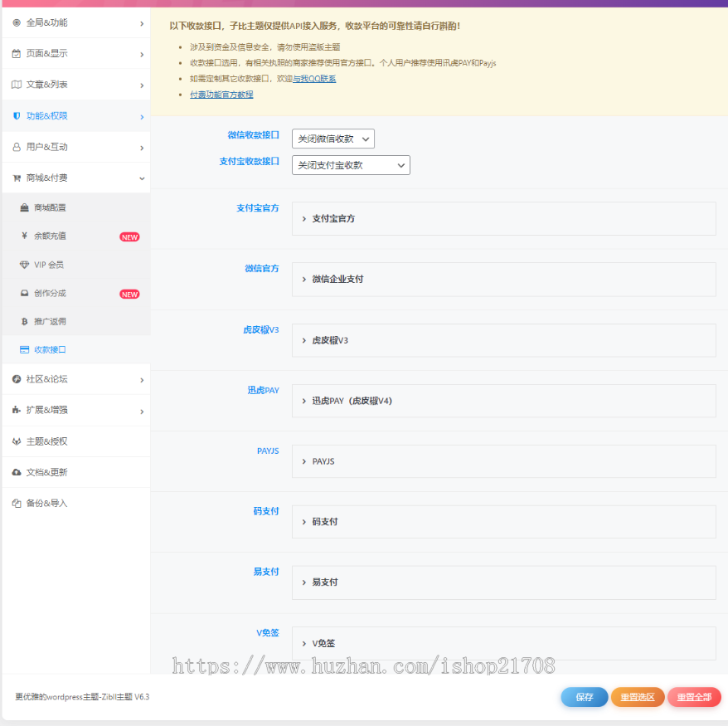
Task: Open the 主题&授权 menu
Action: (76, 441)
